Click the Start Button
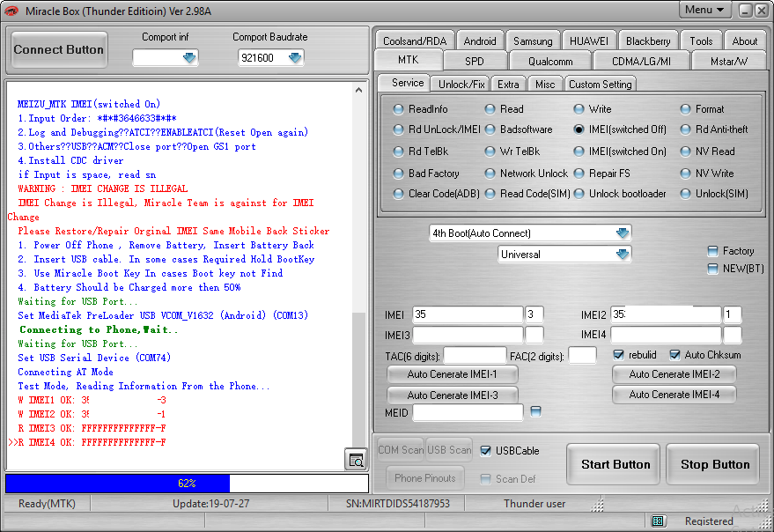This screenshot has height=532, width=774. pos(615,464)
